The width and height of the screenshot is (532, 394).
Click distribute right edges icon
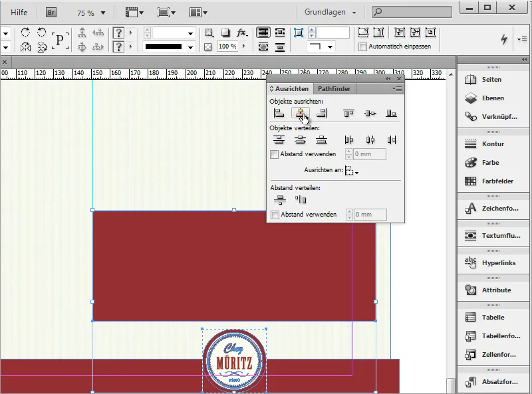tap(392, 140)
